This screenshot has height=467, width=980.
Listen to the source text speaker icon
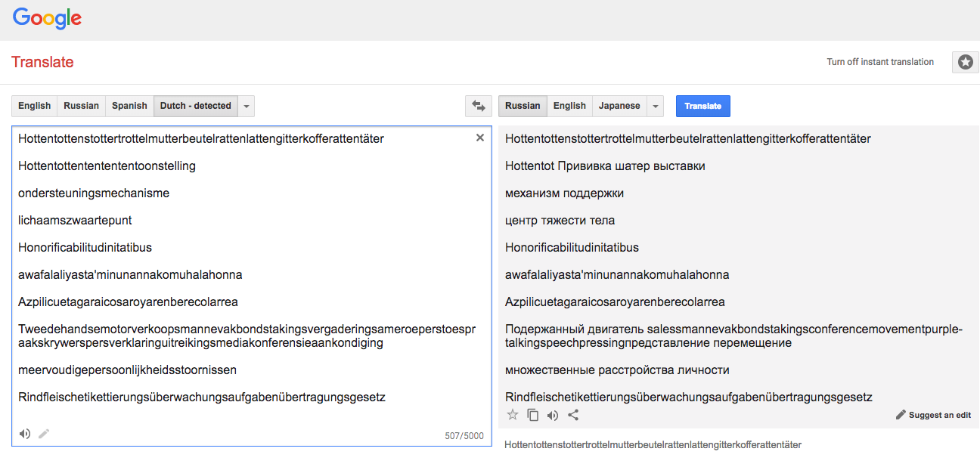click(25, 434)
